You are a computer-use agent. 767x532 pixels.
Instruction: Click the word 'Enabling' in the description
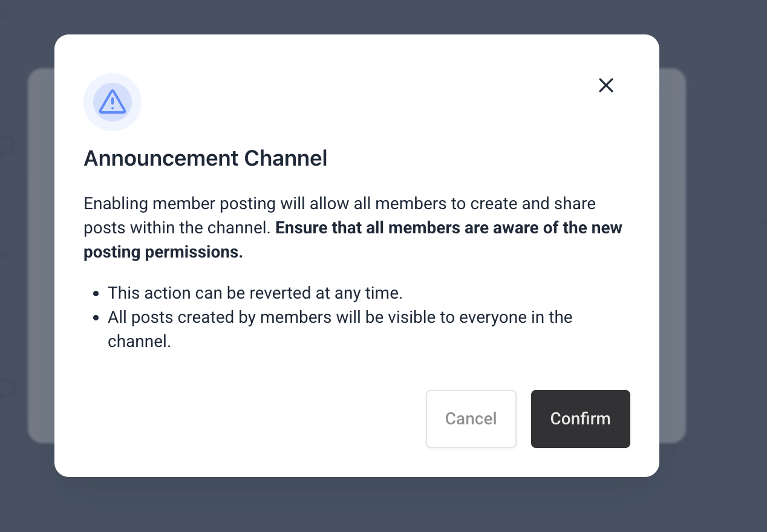tap(115, 204)
